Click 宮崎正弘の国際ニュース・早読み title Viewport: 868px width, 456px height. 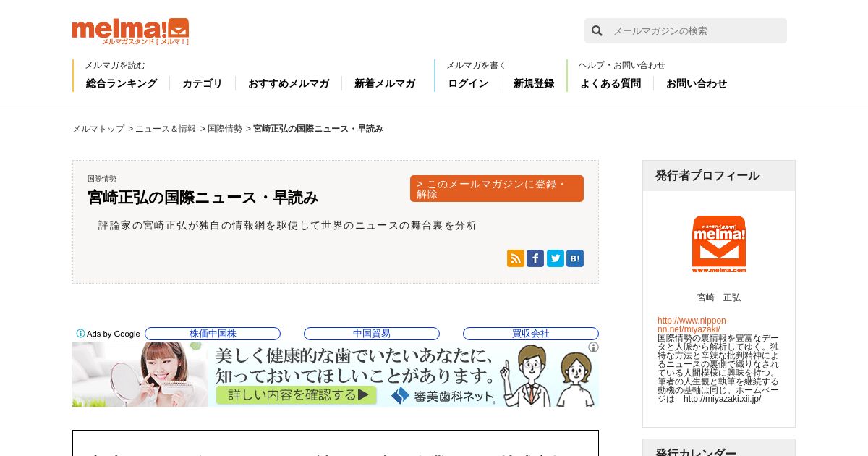tap(203, 198)
